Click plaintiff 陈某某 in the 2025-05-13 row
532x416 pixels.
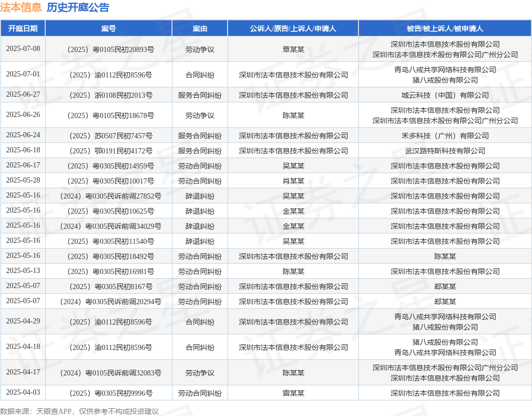(x=293, y=271)
